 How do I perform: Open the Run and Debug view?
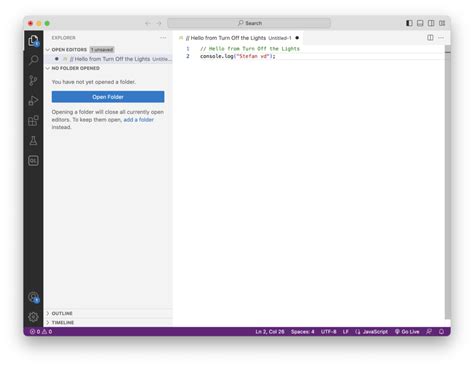[33, 100]
